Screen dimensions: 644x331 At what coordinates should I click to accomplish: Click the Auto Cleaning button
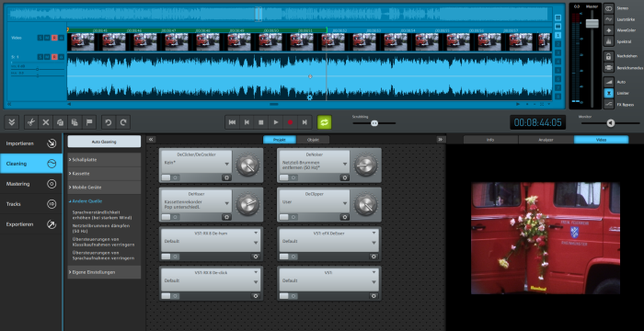104,142
